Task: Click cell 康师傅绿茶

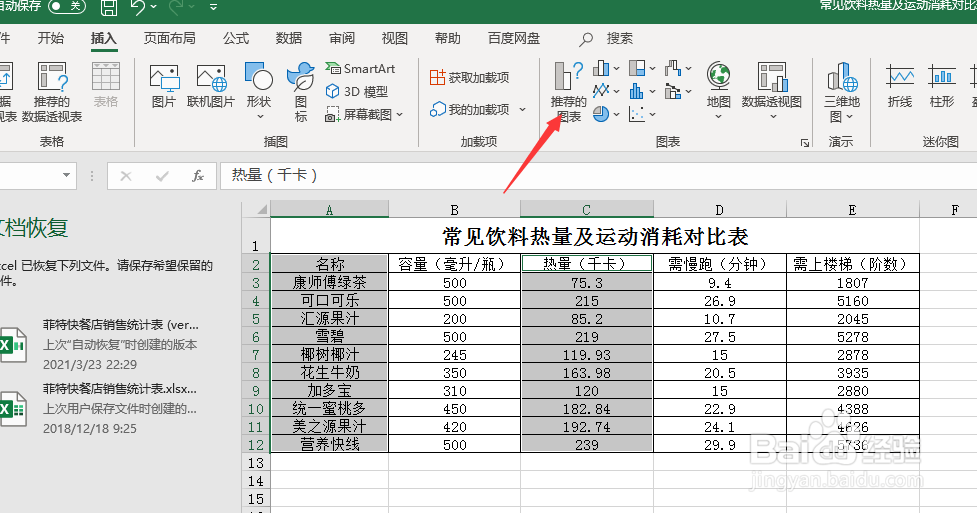Action: tap(330, 282)
